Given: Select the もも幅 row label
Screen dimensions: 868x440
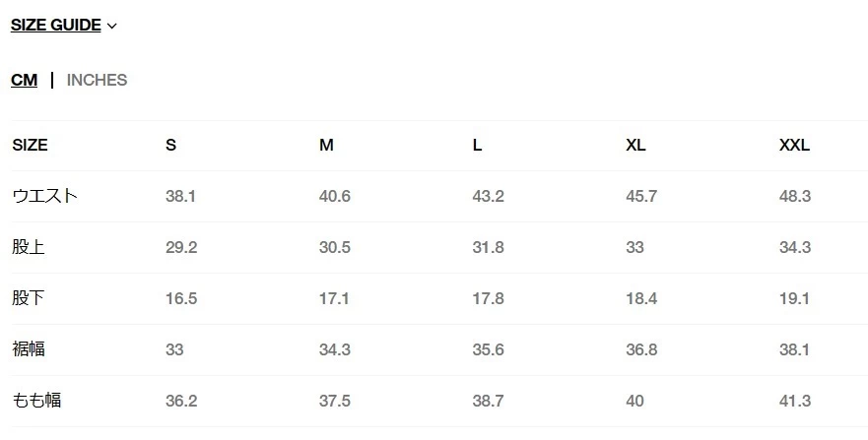Looking at the screenshot, I should [36, 401].
